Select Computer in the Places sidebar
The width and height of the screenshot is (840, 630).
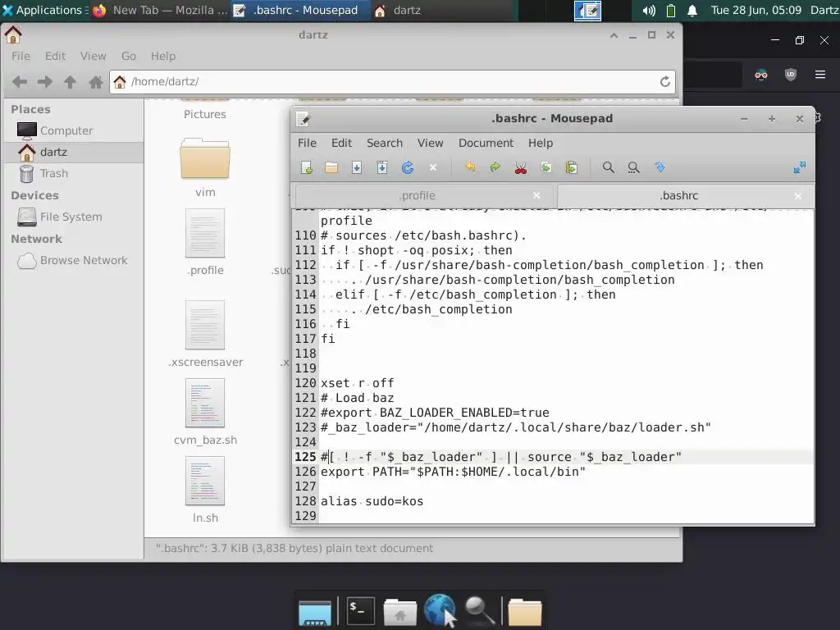pyautogui.click(x=73, y=130)
